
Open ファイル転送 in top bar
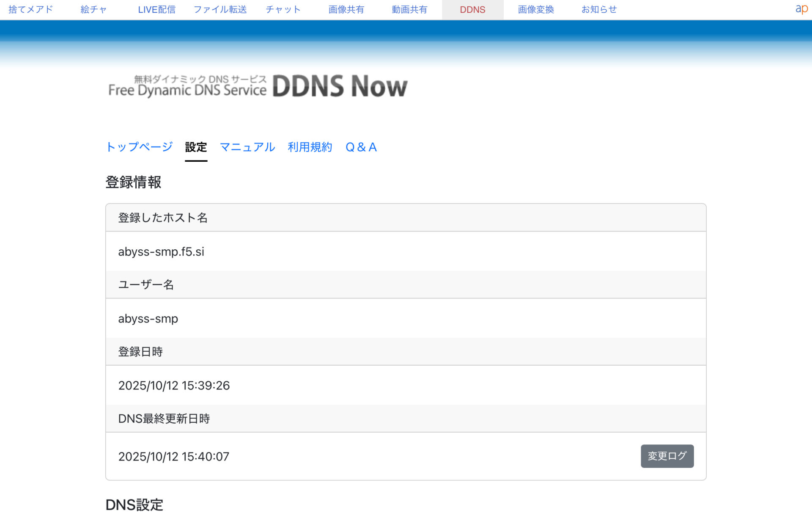pos(220,9)
